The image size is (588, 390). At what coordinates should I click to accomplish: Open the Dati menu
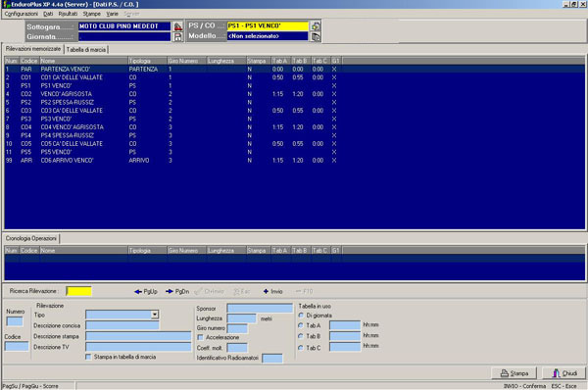[x=48, y=14]
